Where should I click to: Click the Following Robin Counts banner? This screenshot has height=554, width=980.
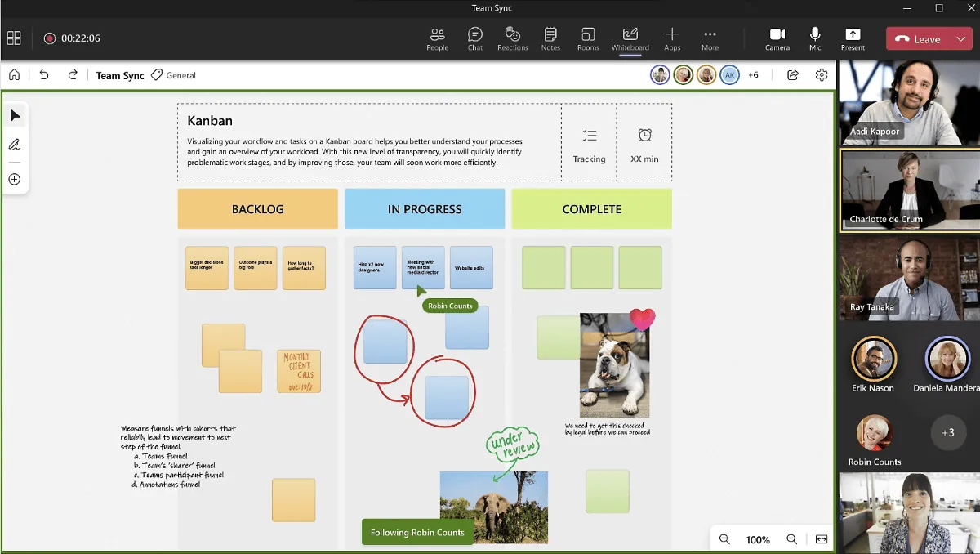tap(417, 532)
